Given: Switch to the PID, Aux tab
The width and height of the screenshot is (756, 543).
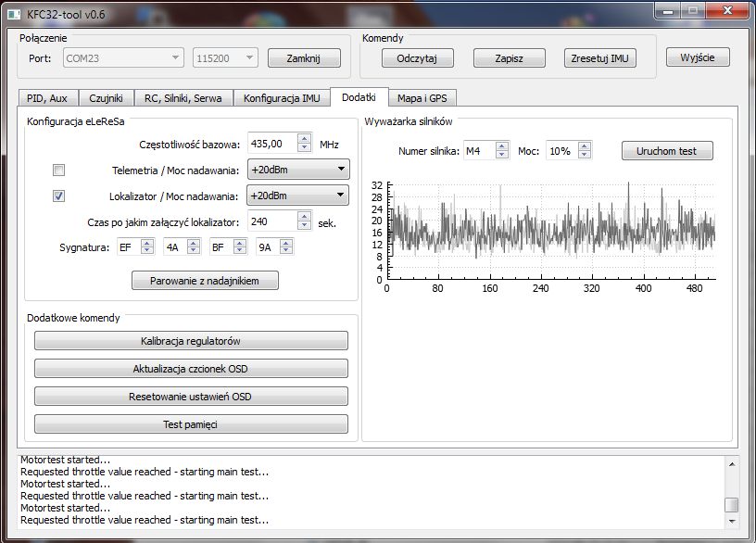Looking at the screenshot, I should tap(46, 97).
